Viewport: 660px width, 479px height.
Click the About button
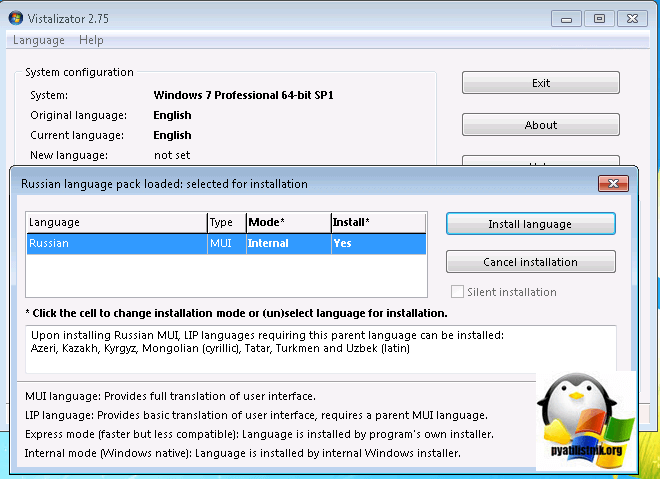click(x=540, y=125)
